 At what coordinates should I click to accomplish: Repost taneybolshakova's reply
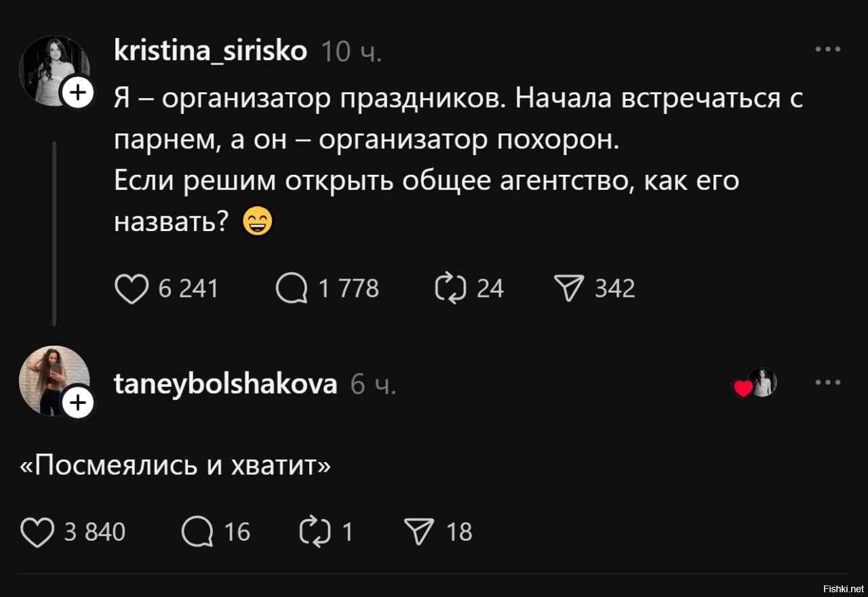click(x=314, y=532)
